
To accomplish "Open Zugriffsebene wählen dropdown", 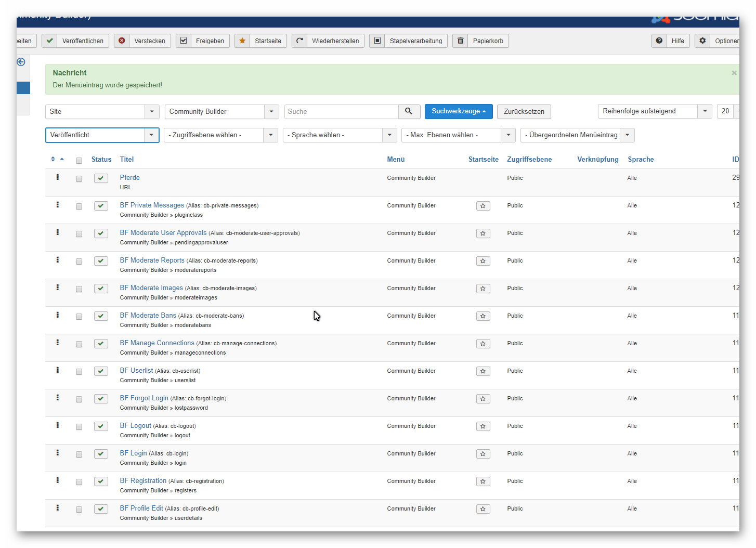I will point(221,135).
